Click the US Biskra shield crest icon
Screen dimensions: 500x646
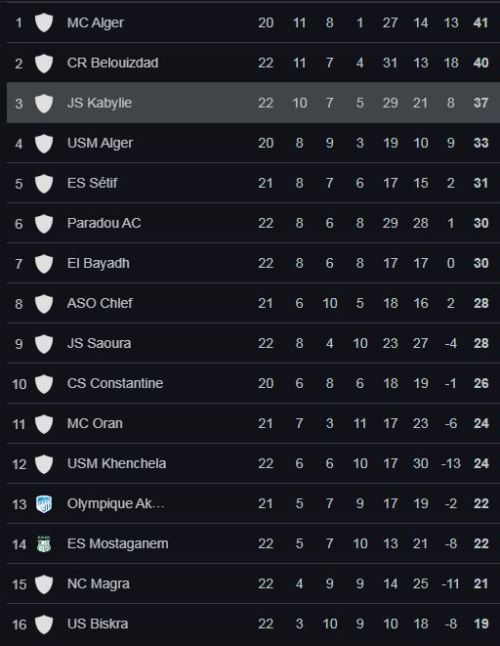pyautogui.click(x=44, y=624)
